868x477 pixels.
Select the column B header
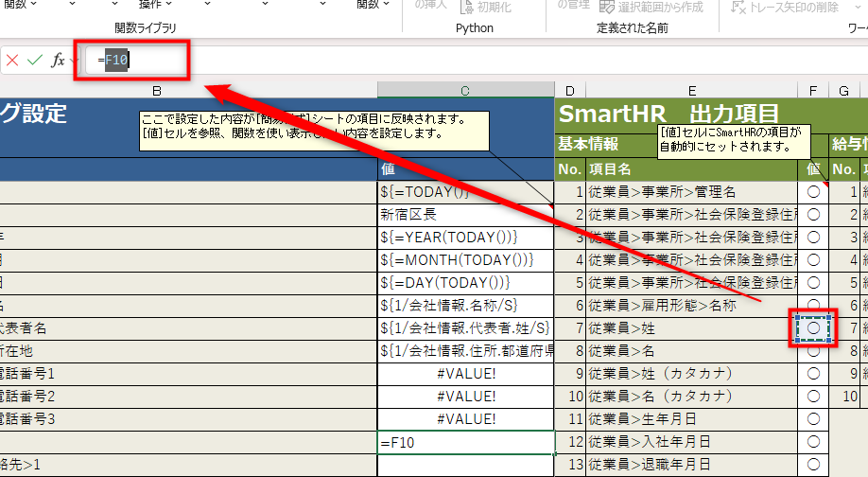[157, 90]
